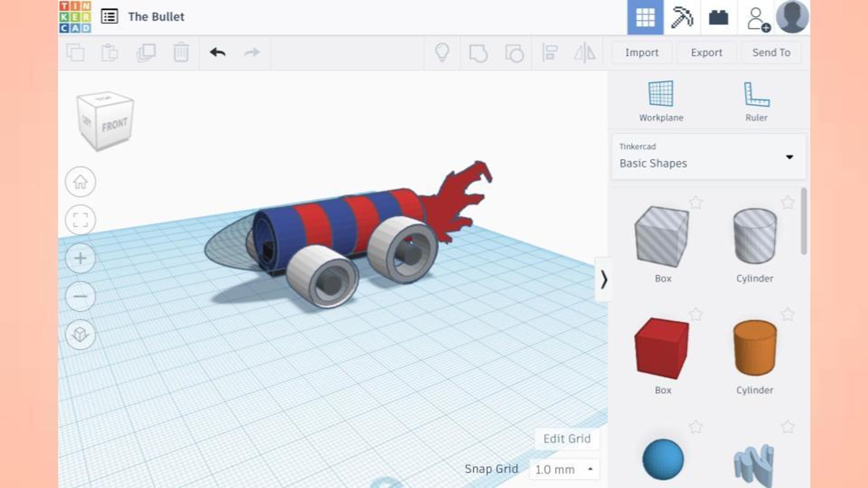Toggle orthographic perspective view cube button
The height and width of the screenshot is (488, 868).
pos(81,335)
